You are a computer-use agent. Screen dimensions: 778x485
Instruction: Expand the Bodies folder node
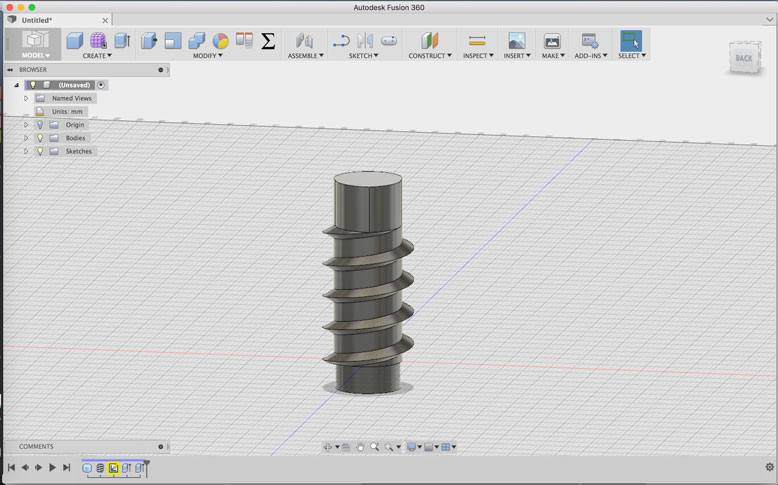(26, 138)
